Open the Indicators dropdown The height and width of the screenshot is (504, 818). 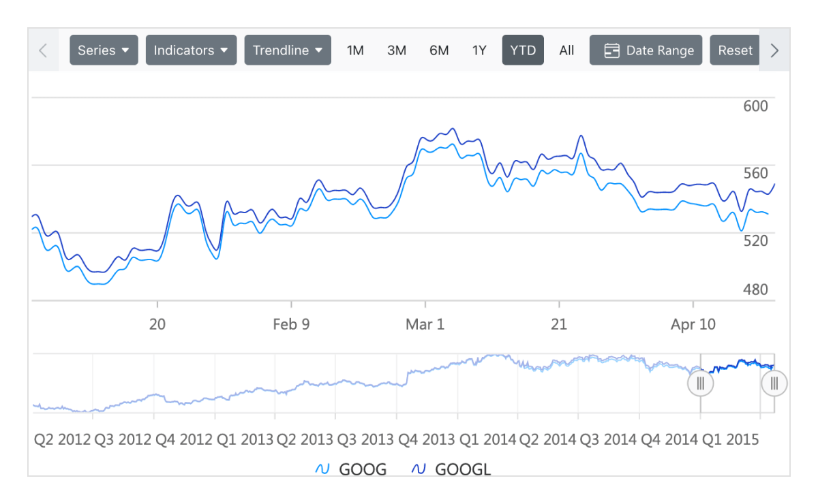[x=191, y=50]
